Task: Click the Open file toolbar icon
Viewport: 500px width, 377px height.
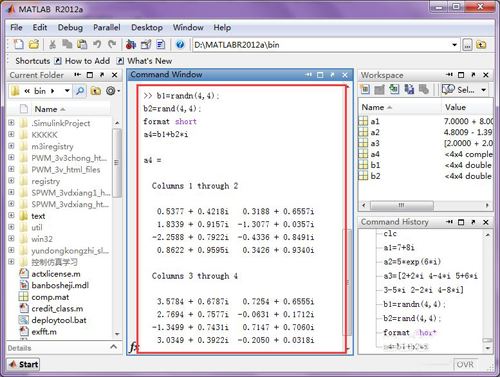Action: click(x=34, y=44)
